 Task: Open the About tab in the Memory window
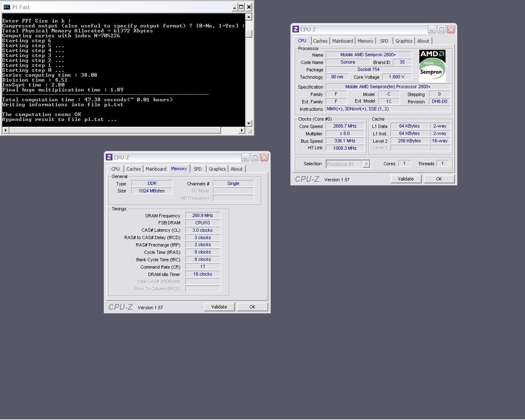(236, 169)
